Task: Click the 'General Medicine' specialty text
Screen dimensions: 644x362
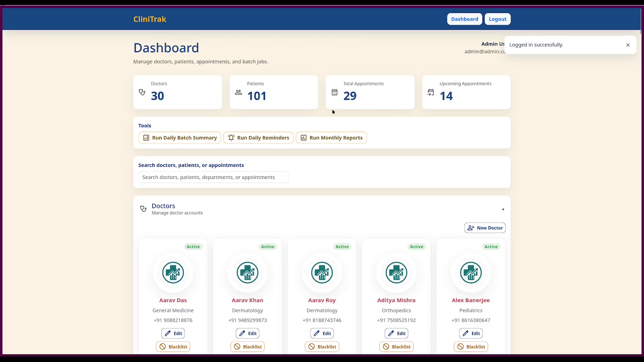Action: (x=173, y=310)
